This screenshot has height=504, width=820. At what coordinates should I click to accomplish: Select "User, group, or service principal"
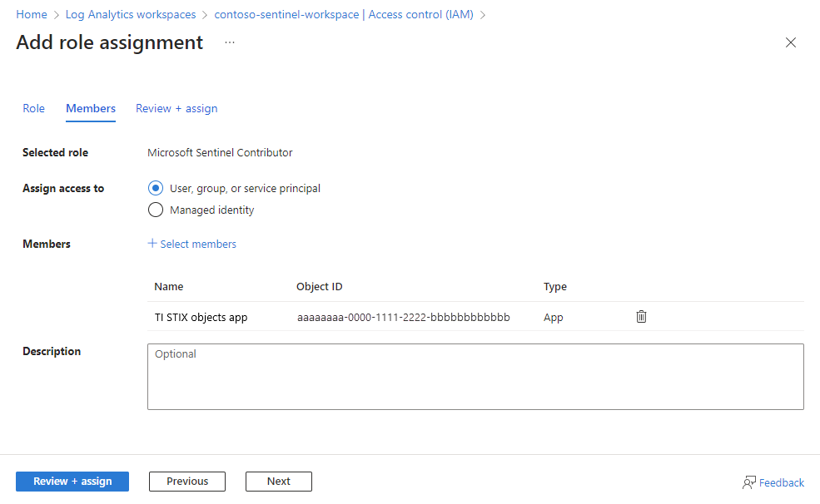point(156,188)
